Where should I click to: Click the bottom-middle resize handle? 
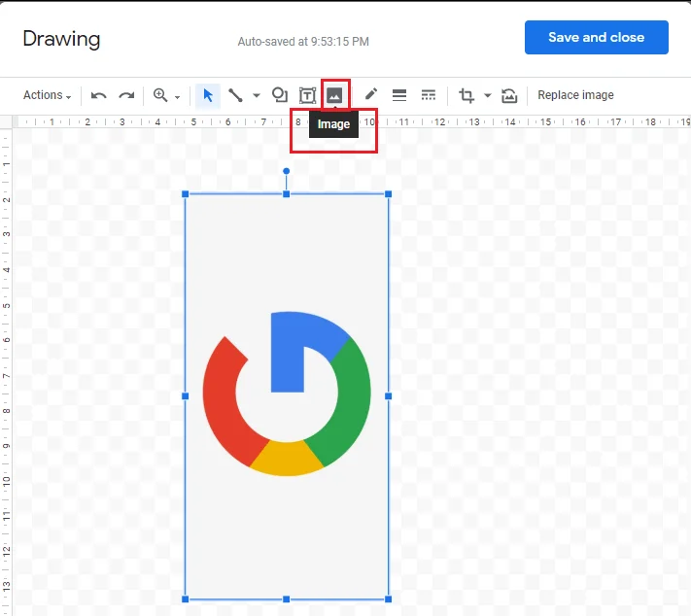coord(287,599)
